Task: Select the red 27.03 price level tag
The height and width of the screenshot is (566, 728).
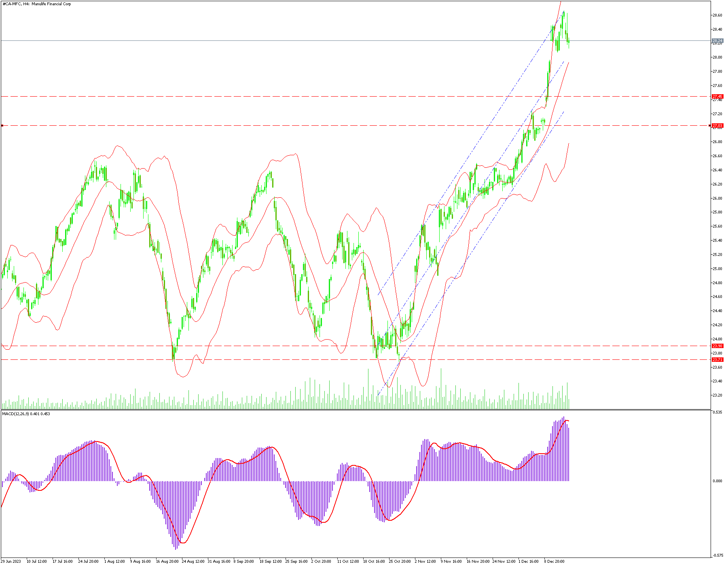Action: pos(717,126)
